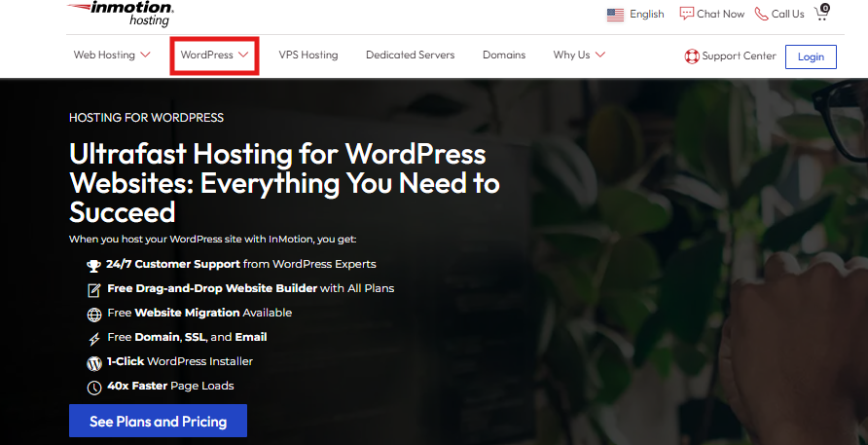Click the Call Us phone icon
The width and height of the screenshot is (868, 445).
click(x=761, y=14)
